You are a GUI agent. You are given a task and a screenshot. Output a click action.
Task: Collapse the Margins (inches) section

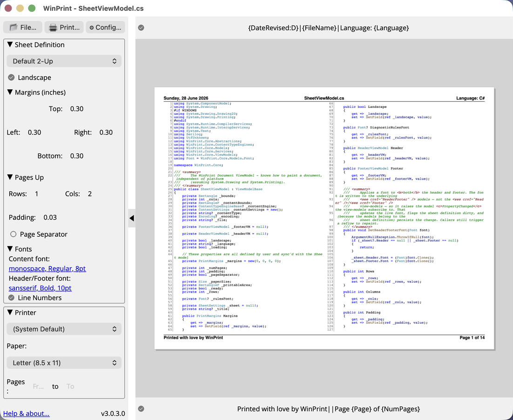(x=10, y=93)
